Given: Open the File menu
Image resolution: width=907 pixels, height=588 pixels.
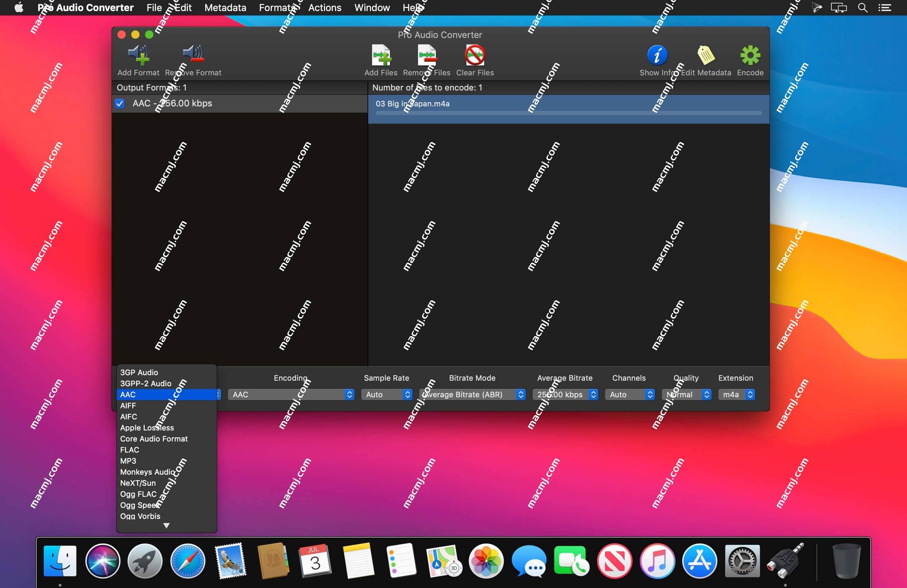Looking at the screenshot, I should [x=154, y=8].
